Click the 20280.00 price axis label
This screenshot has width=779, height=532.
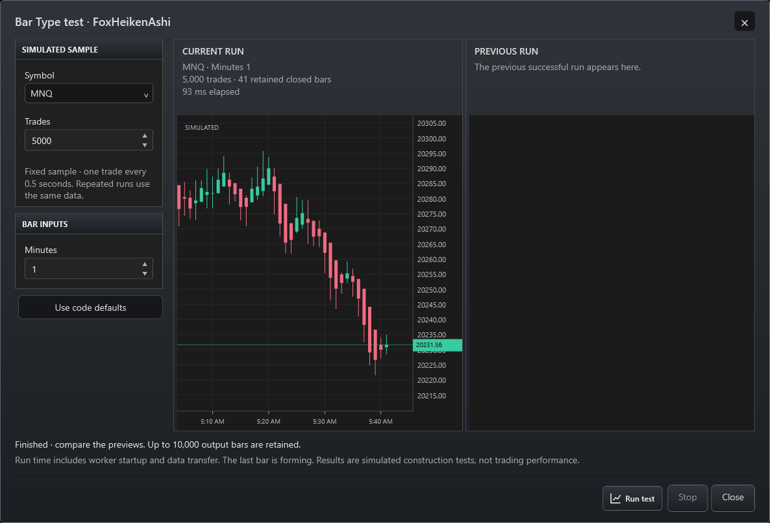(x=432, y=199)
